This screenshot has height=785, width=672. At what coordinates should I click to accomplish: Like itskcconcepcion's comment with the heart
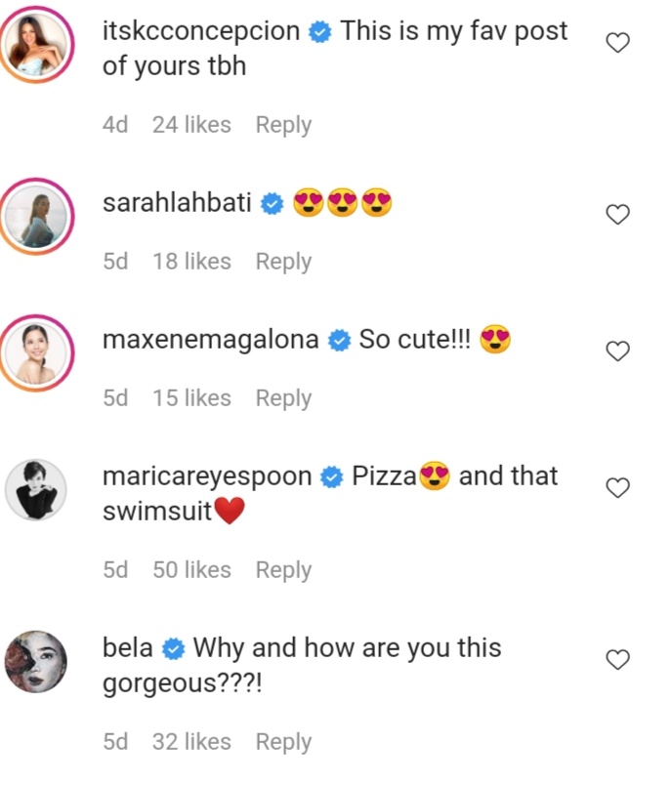[617, 43]
